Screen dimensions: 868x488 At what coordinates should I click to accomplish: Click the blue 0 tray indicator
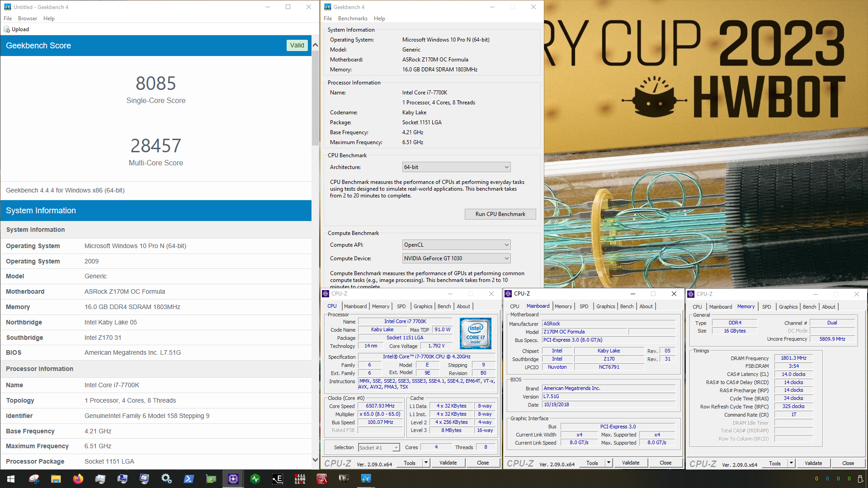point(827,479)
